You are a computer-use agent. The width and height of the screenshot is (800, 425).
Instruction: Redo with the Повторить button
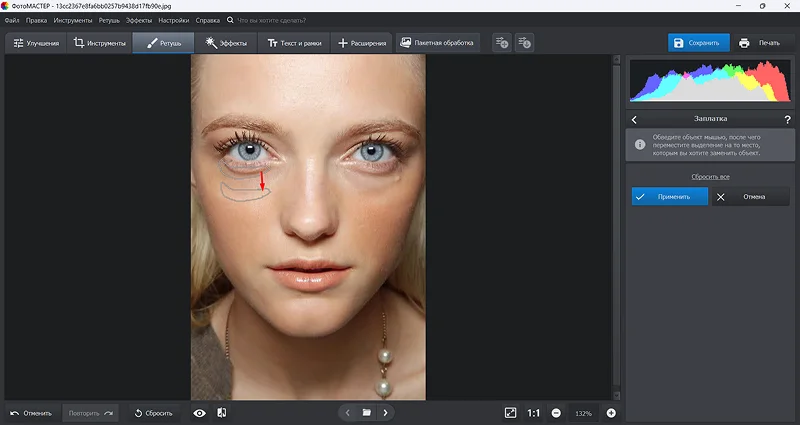click(90, 413)
